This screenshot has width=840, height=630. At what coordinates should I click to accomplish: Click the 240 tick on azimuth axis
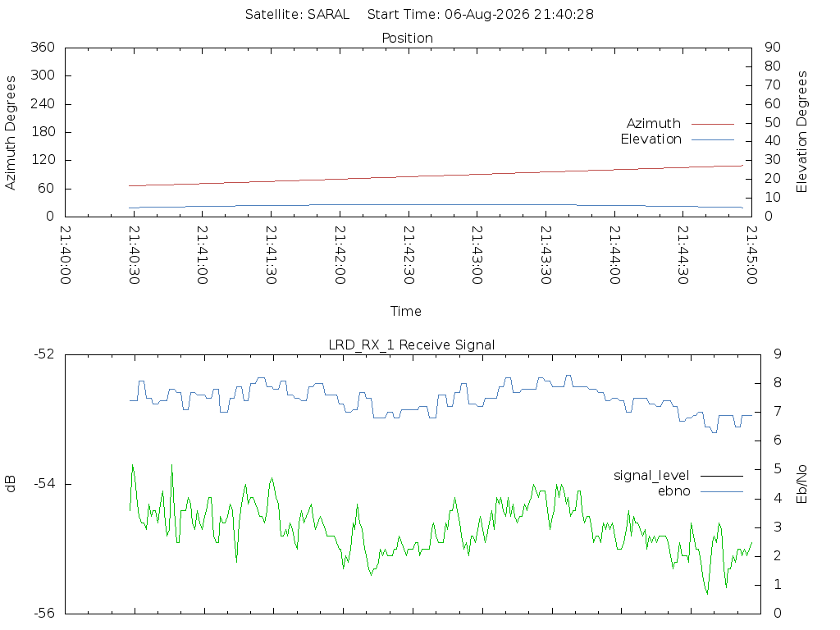coord(43,103)
